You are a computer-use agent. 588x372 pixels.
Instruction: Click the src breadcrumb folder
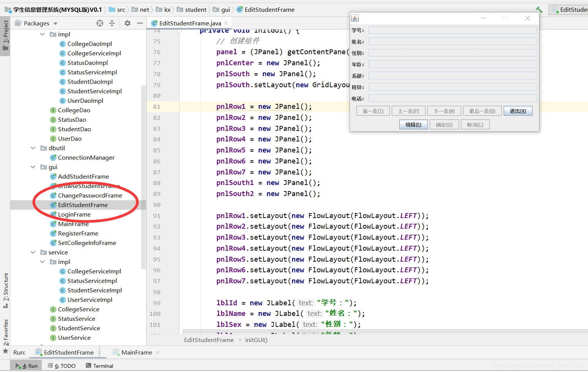[117, 9]
